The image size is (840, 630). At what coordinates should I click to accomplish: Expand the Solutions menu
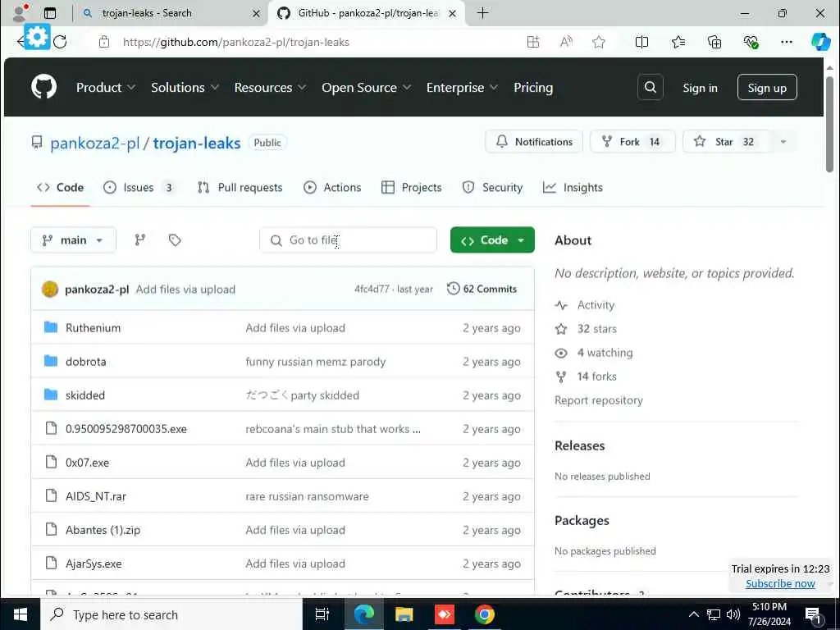click(x=185, y=87)
